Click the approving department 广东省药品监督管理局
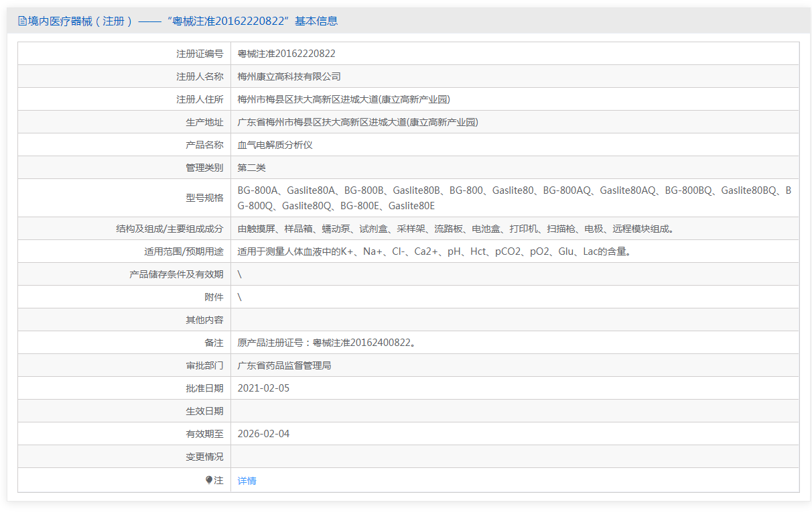Screen dimensions: 812x519 tap(284, 365)
